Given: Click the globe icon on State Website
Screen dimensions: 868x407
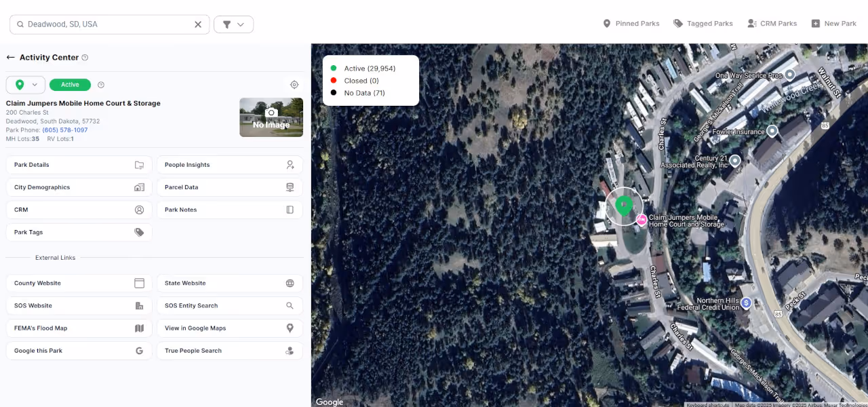Looking at the screenshot, I should [x=290, y=283].
